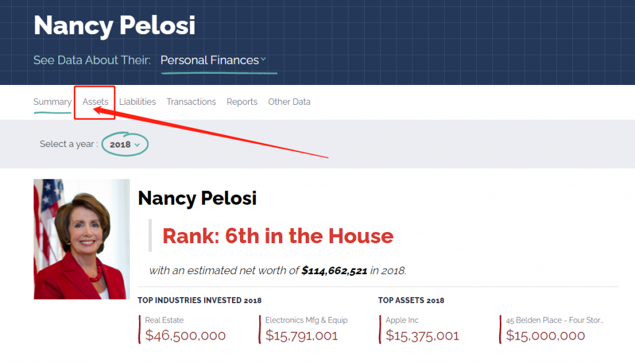The width and height of the screenshot is (635, 364).
Task: Open the Personal Finances data dropdown
Action: click(x=213, y=60)
